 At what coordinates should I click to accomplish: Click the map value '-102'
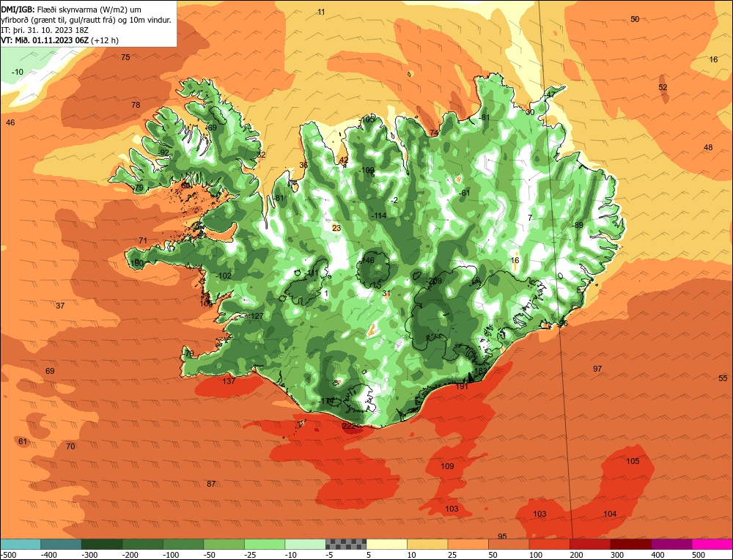coord(224,276)
